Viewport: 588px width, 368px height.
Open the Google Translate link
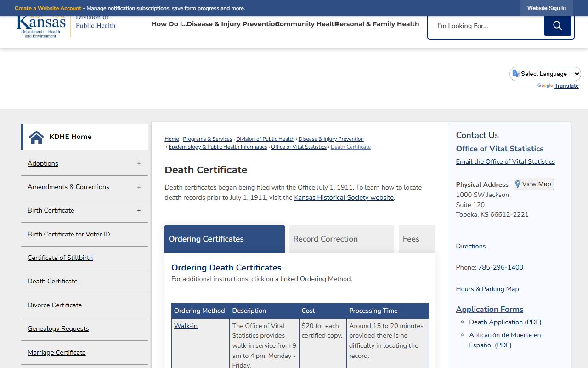566,86
